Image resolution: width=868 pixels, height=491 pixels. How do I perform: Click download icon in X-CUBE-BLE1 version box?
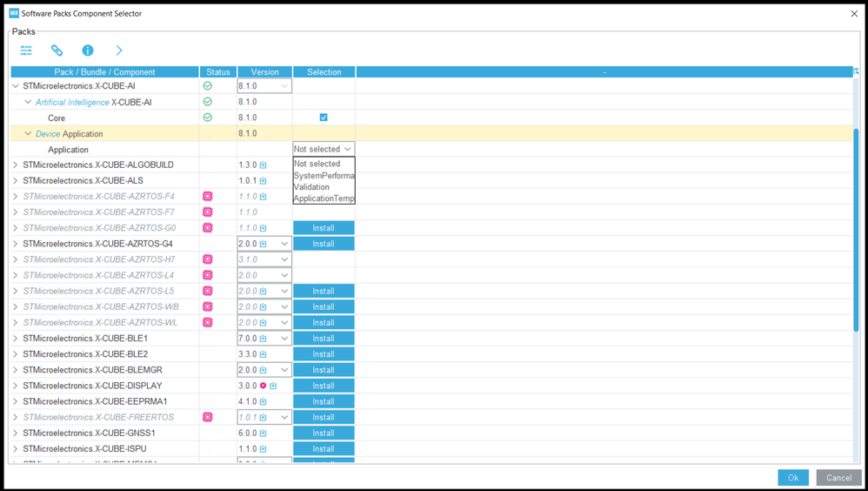pos(263,338)
